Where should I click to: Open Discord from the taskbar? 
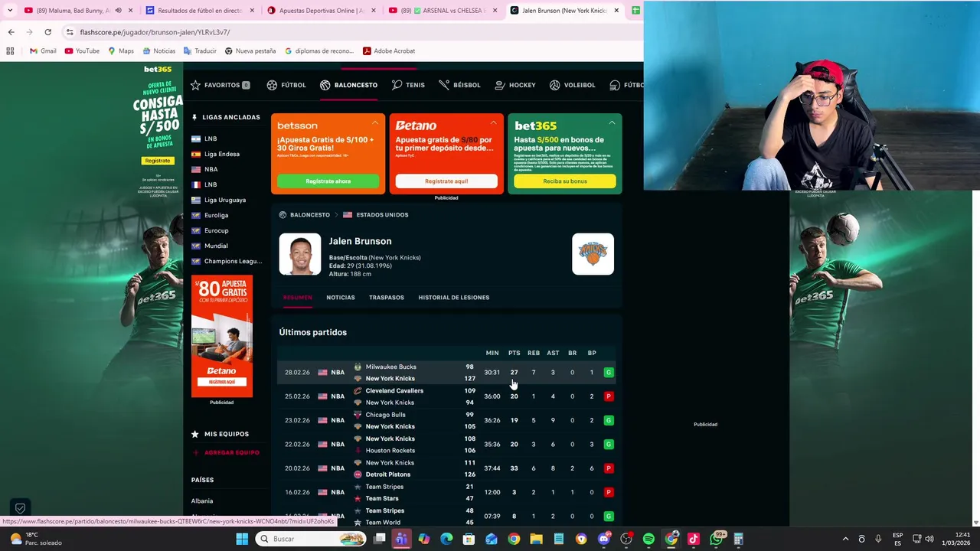click(604, 539)
